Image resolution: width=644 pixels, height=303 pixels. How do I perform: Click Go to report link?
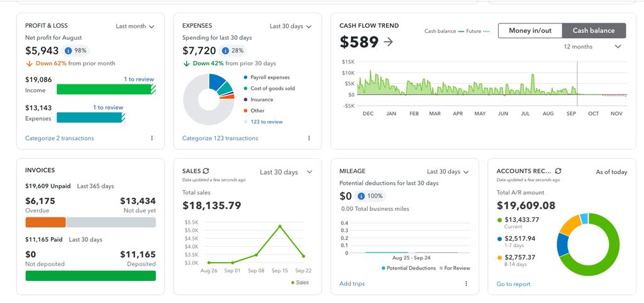pos(513,284)
